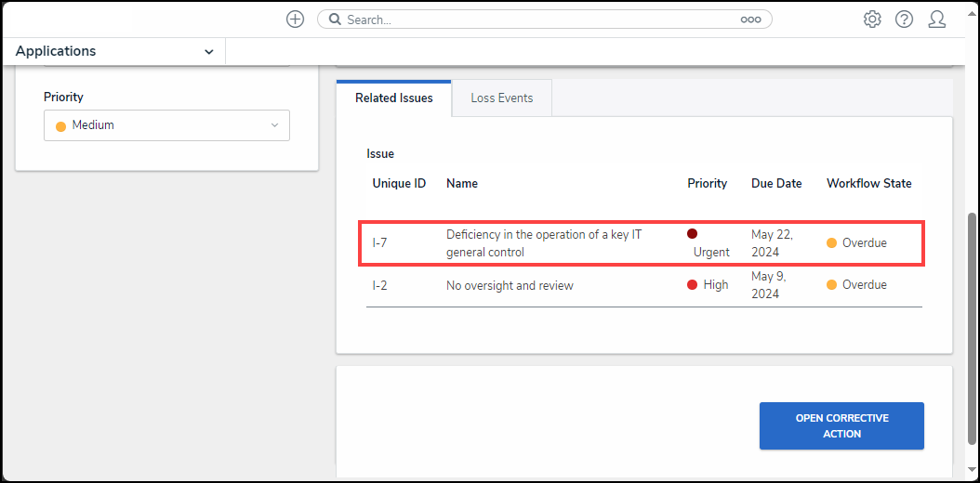The width and height of the screenshot is (980, 483).
Task: Select the Related Issues tab
Action: tap(394, 98)
